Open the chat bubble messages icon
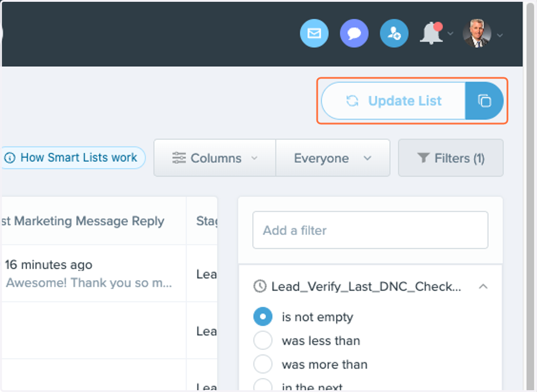 [x=354, y=34]
